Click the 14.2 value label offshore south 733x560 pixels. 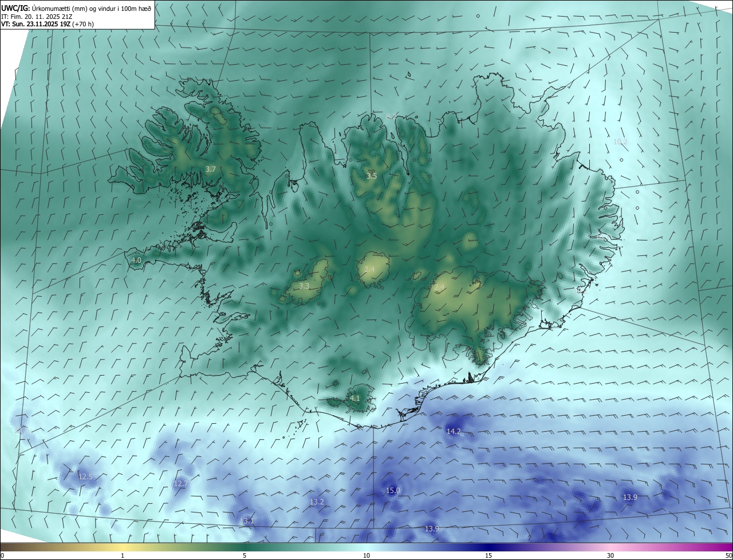click(x=454, y=431)
